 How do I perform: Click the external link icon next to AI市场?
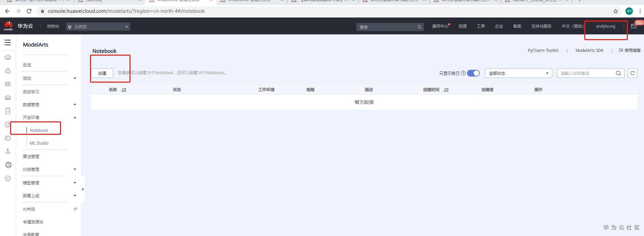(x=76, y=209)
